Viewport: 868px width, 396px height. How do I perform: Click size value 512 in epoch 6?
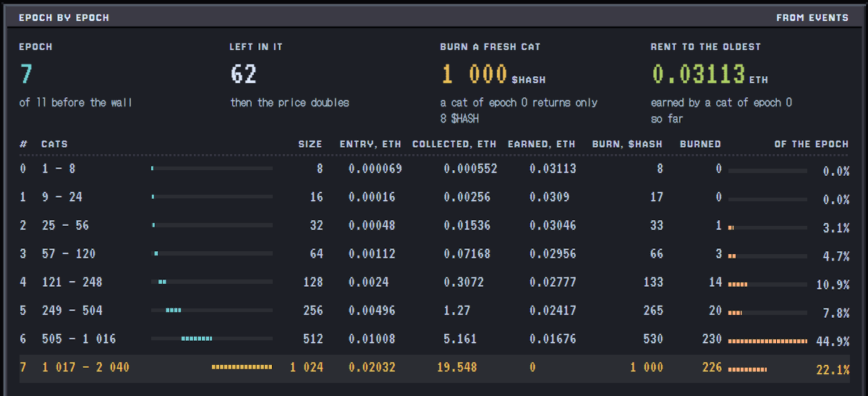coord(313,339)
